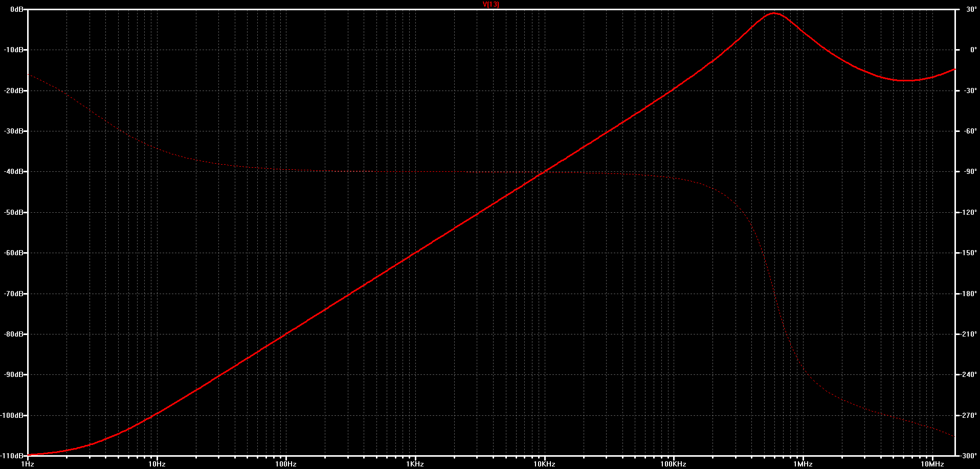Click the -210° phase axis label
Screen dimensions: 980x469
(968, 334)
